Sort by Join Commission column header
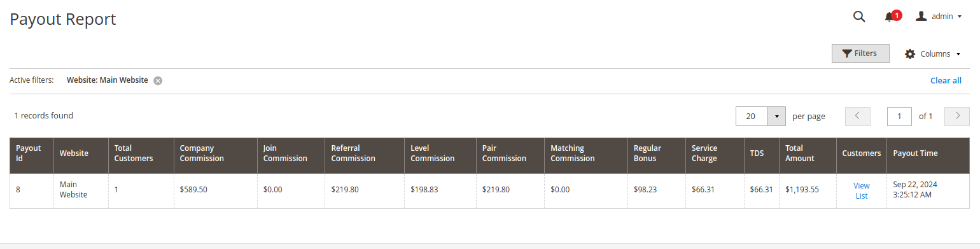Screen dimensions: 980x249 (291, 155)
